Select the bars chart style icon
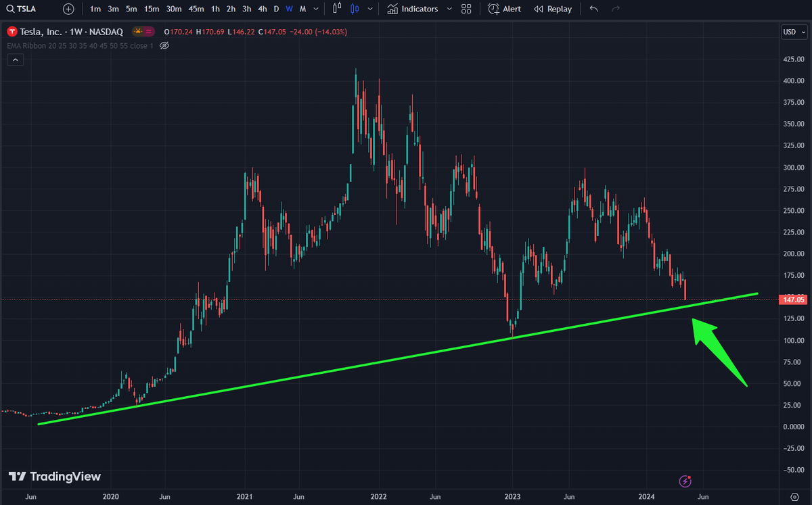This screenshot has height=505, width=812. (x=337, y=9)
